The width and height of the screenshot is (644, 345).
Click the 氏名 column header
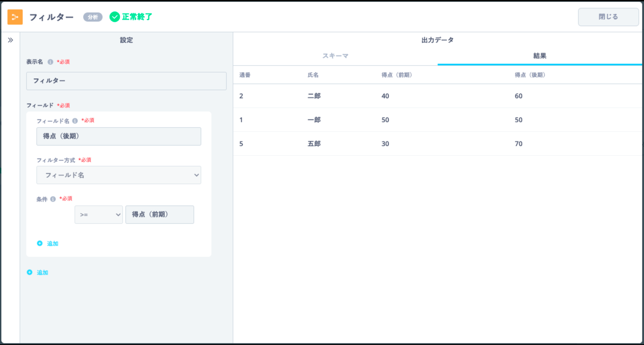[x=313, y=75]
